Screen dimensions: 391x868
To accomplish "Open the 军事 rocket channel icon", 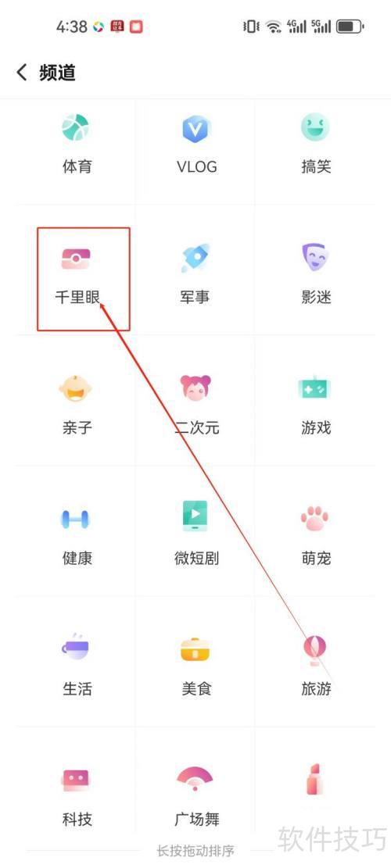I will [195, 257].
